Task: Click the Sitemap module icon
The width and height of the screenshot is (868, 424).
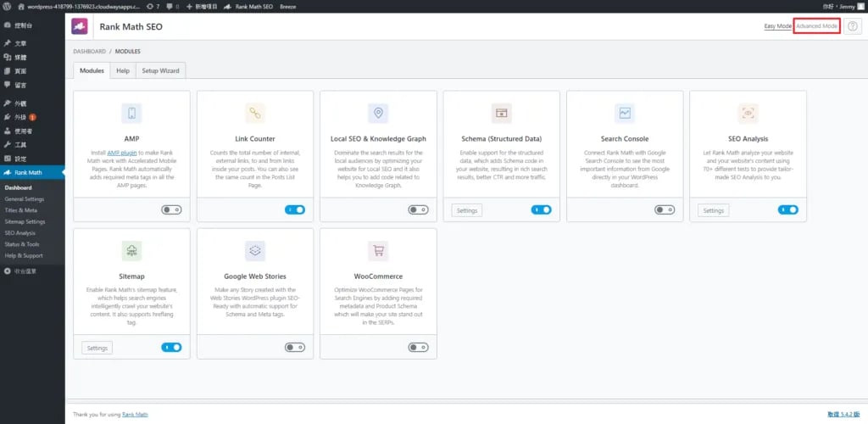Action: point(131,251)
